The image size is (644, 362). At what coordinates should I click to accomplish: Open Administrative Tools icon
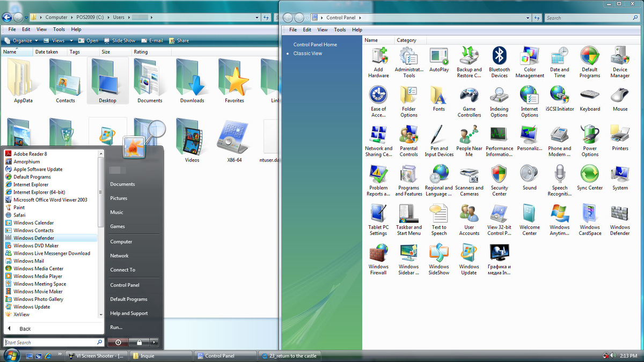click(x=409, y=62)
